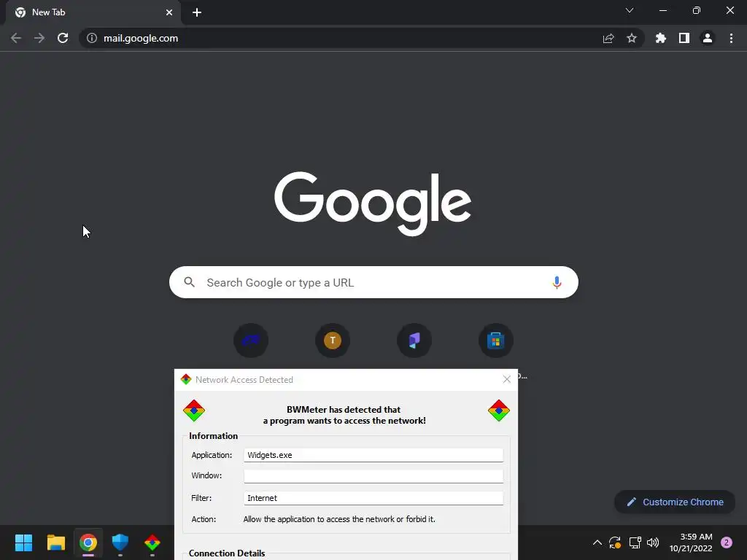Open the Windows Start menu
The image size is (747, 560).
click(23, 542)
